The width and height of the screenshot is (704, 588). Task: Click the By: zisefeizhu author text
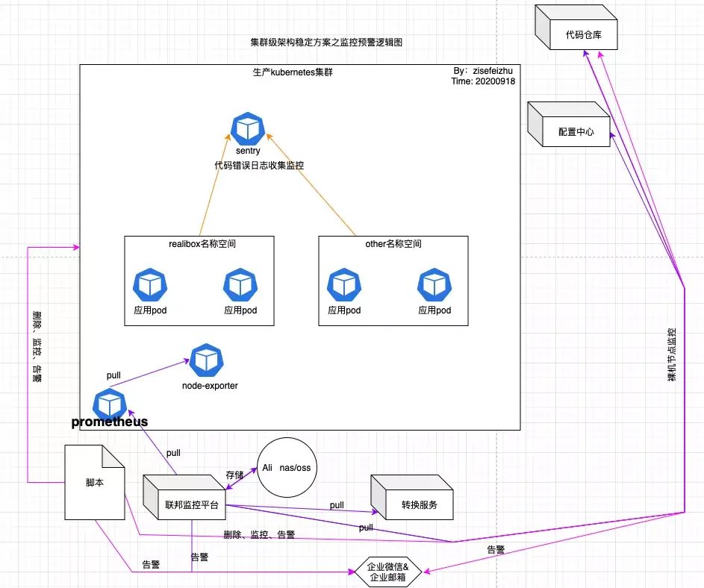tap(484, 71)
